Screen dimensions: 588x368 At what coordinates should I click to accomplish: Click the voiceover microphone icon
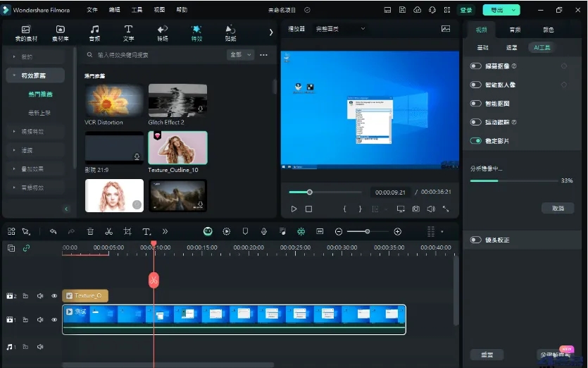coord(264,232)
